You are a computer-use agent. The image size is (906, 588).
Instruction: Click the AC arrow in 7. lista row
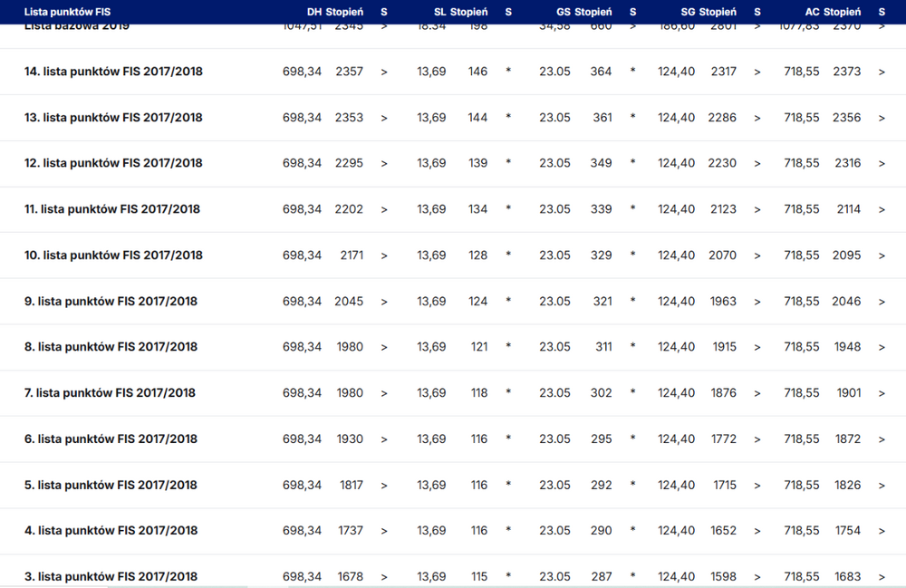882,393
